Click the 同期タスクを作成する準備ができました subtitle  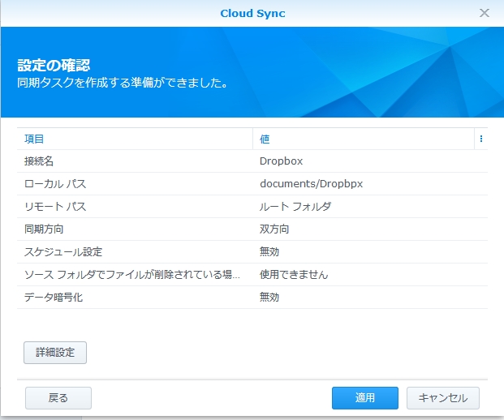pyautogui.click(x=123, y=83)
